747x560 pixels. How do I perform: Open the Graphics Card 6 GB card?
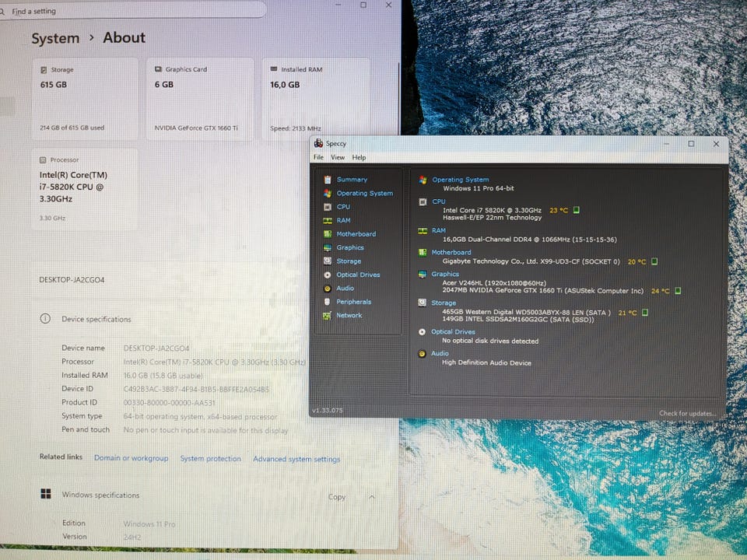click(200, 99)
